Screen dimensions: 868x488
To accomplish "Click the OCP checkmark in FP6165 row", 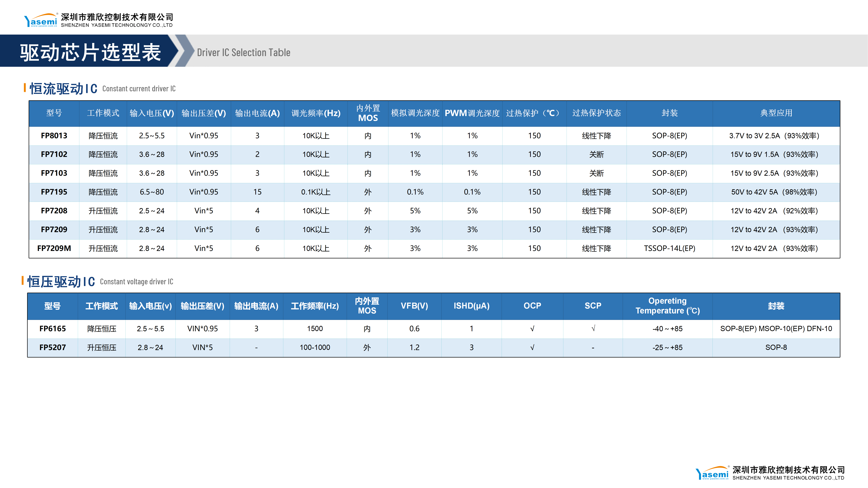I will click(x=532, y=329).
